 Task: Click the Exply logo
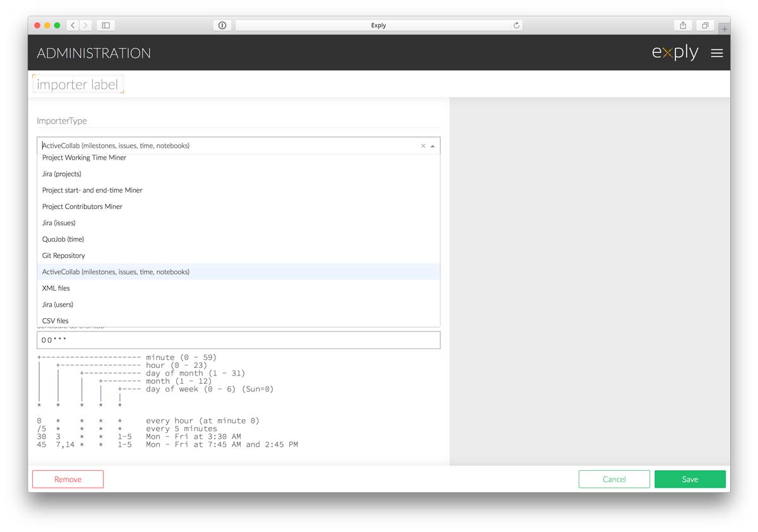675,52
